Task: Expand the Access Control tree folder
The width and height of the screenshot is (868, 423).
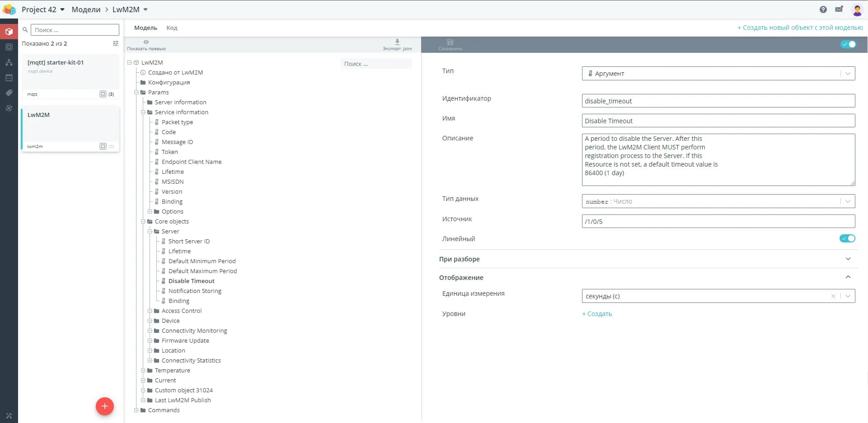Action: pyautogui.click(x=150, y=311)
